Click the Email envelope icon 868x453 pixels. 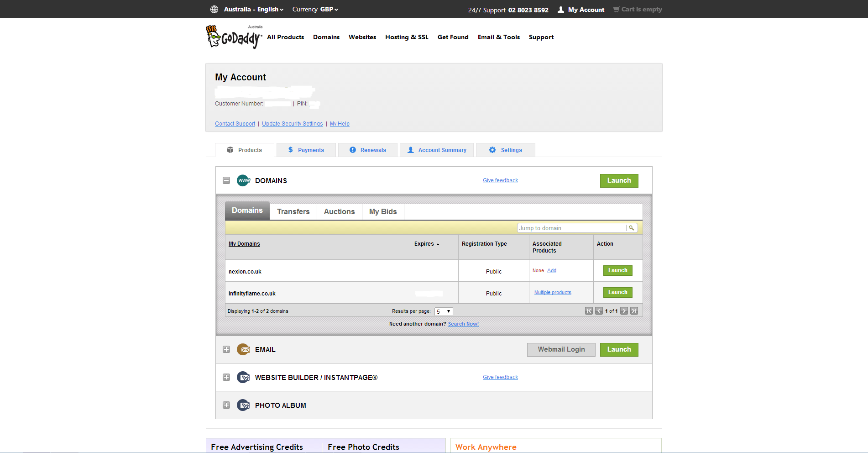click(243, 349)
